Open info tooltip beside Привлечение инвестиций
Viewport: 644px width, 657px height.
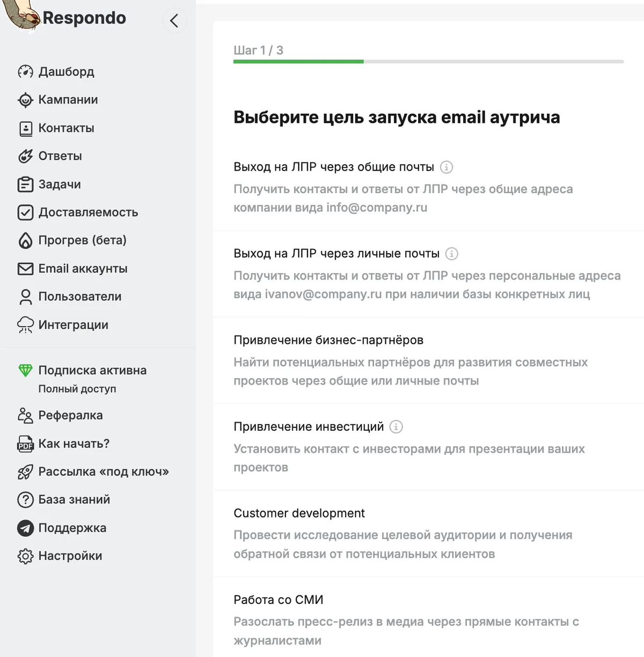(x=396, y=427)
